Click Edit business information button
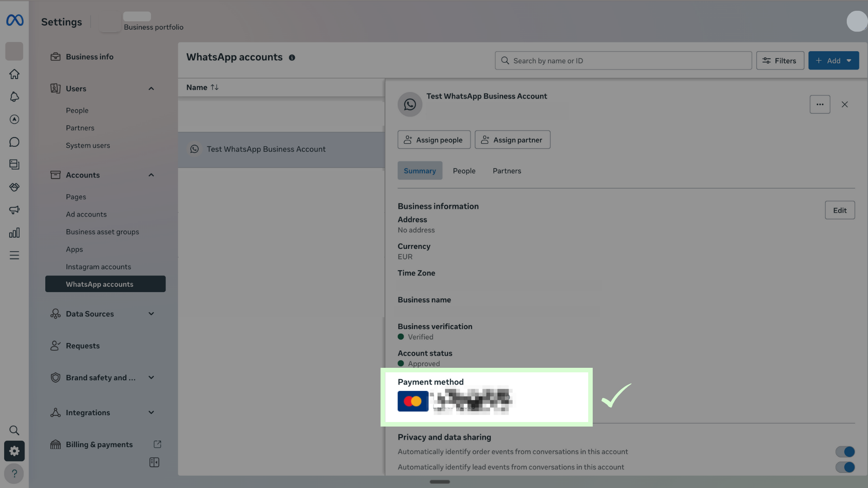The height and width of the screenshot is (488, 868). coord(839,211)
